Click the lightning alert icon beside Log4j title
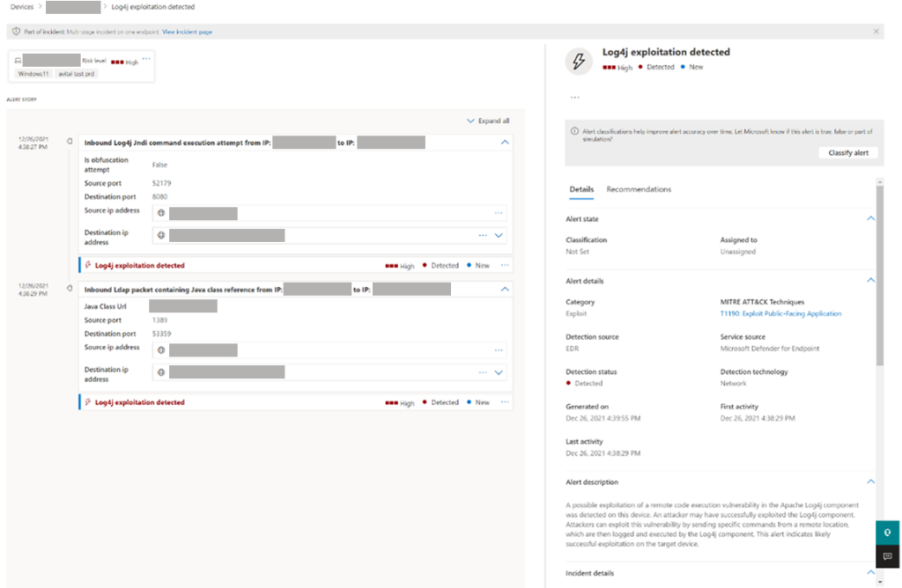902x588 pixels. pyautogui.click(x=579, y=60)
